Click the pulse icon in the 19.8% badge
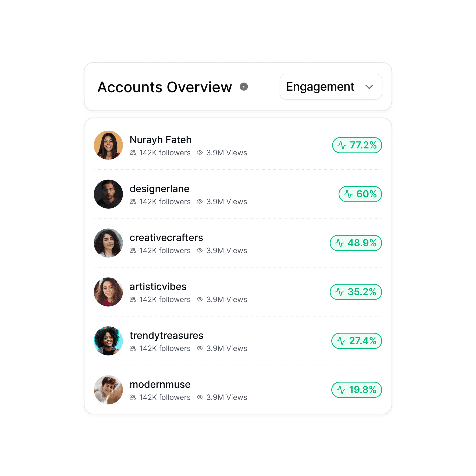Viewport: 476px width, 476px height. click(341, 390)
